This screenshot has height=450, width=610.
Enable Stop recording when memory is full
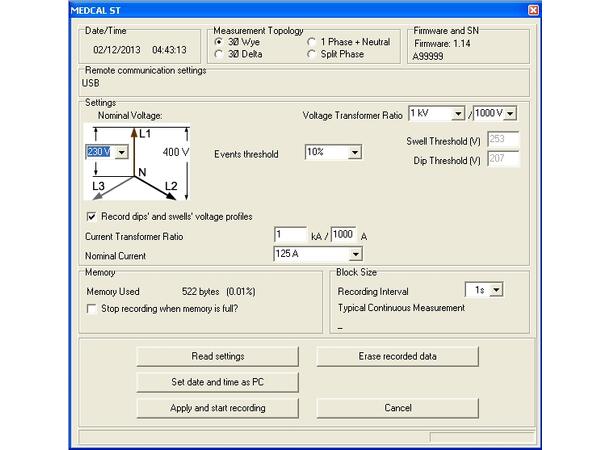pos(91,309)
